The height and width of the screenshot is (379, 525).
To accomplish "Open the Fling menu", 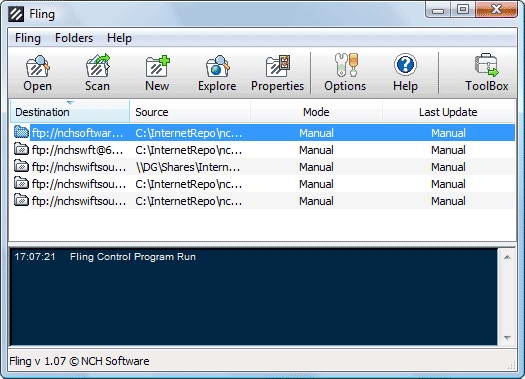I will point(28,38).
